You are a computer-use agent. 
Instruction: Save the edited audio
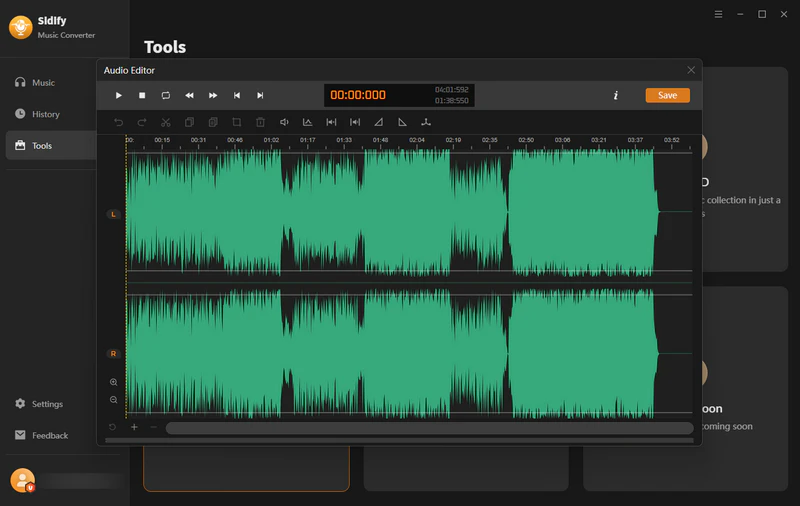click(667, 95)
